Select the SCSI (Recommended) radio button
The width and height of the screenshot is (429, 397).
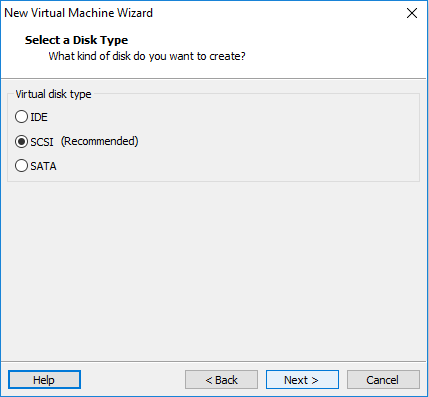point(21,142)
